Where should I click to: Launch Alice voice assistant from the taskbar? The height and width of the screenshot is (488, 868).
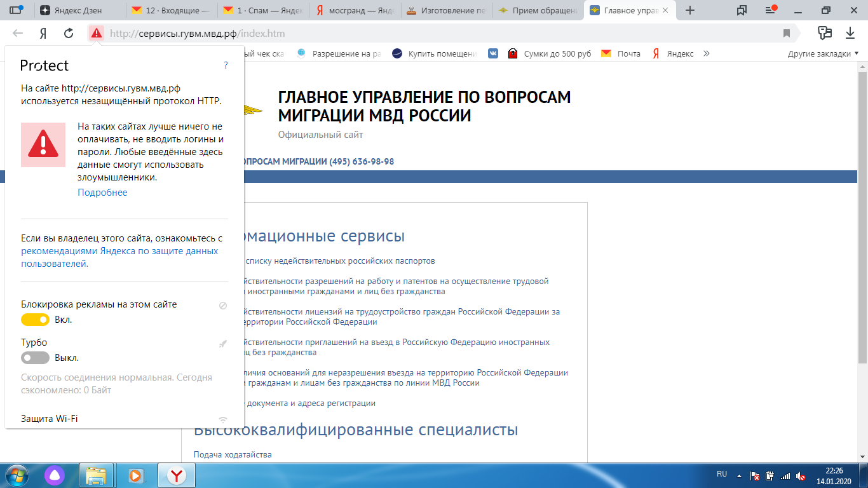pos(55,475)
